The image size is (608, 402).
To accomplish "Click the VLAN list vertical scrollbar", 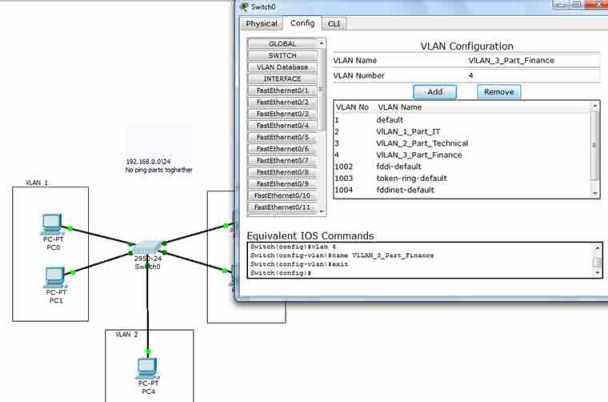I will pyautogui.click(x=595, y=150).
